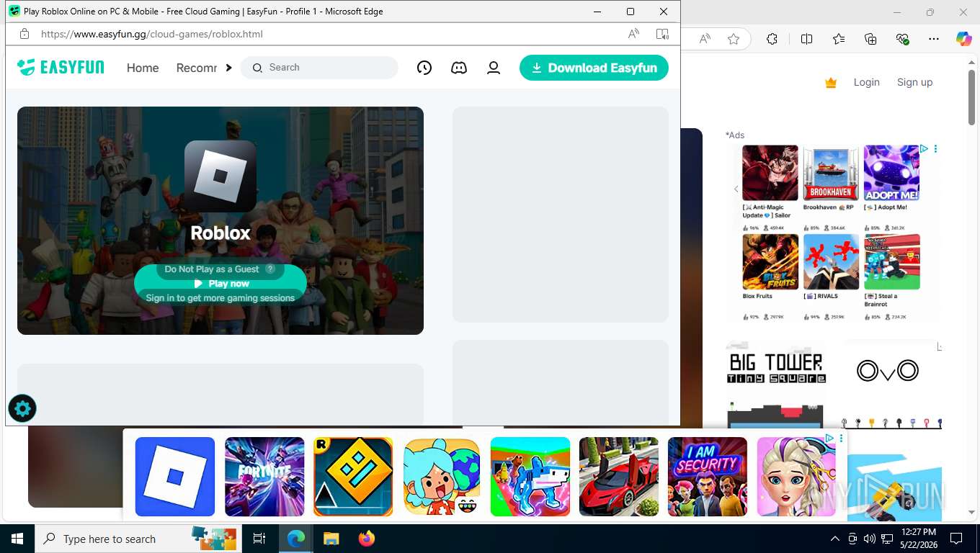
Task: Open Task View on the taskbar
Action: tap(259, 539)
